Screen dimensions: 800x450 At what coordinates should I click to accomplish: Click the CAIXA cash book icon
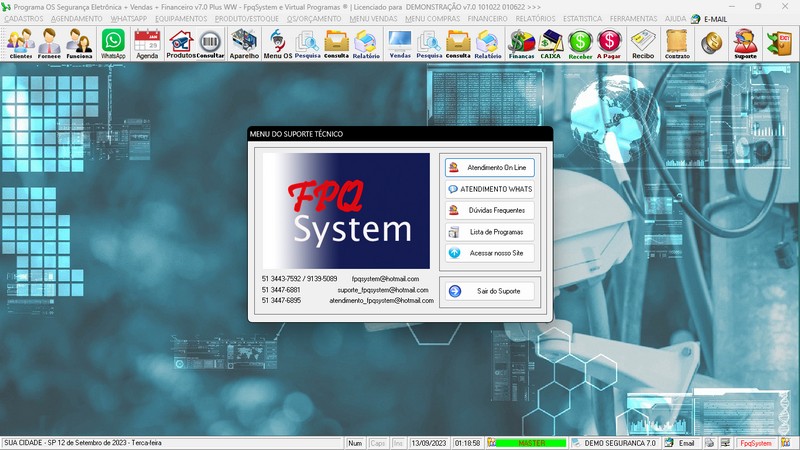[550, 43]
